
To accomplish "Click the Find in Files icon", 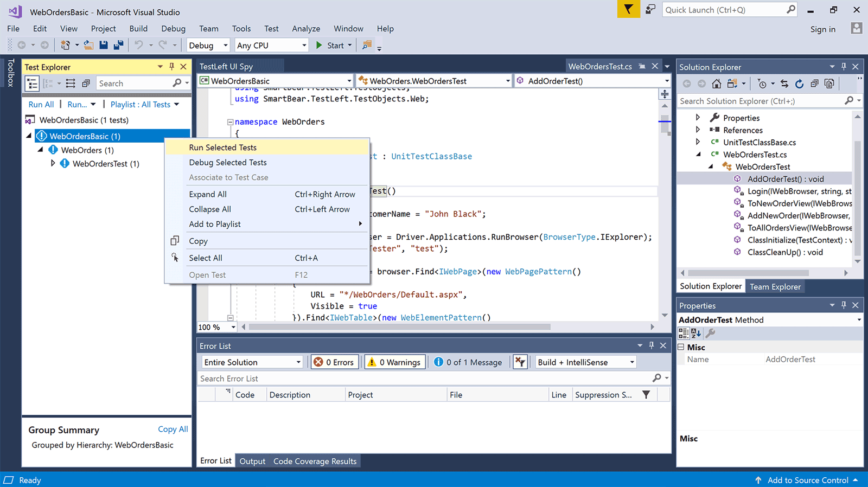I will point(367,46).
